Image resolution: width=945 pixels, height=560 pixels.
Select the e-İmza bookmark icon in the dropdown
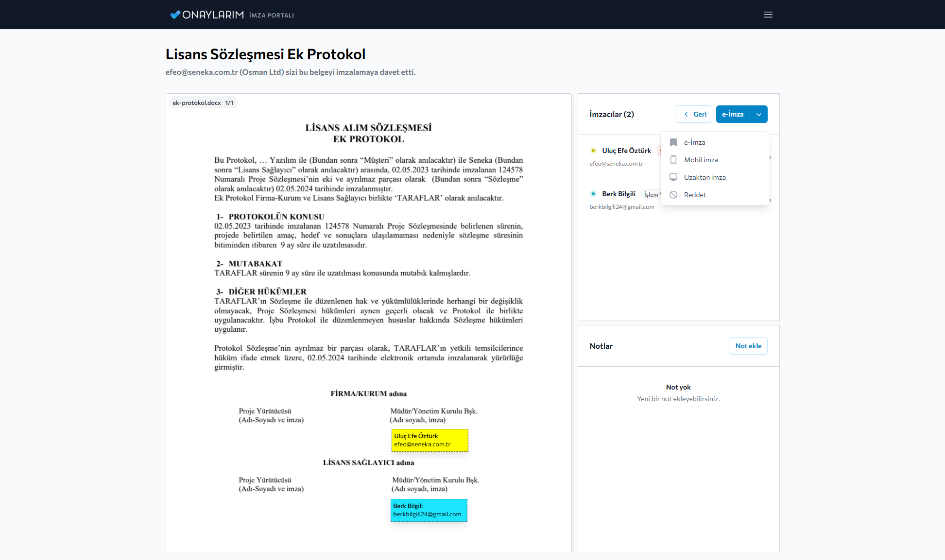point(674,142)
